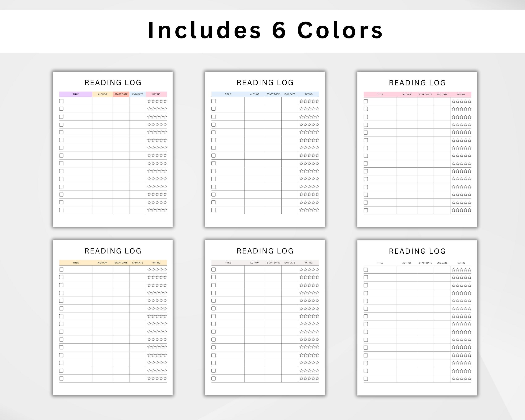Click the third star in the yellow template's first row

click(x=157, y=269)
